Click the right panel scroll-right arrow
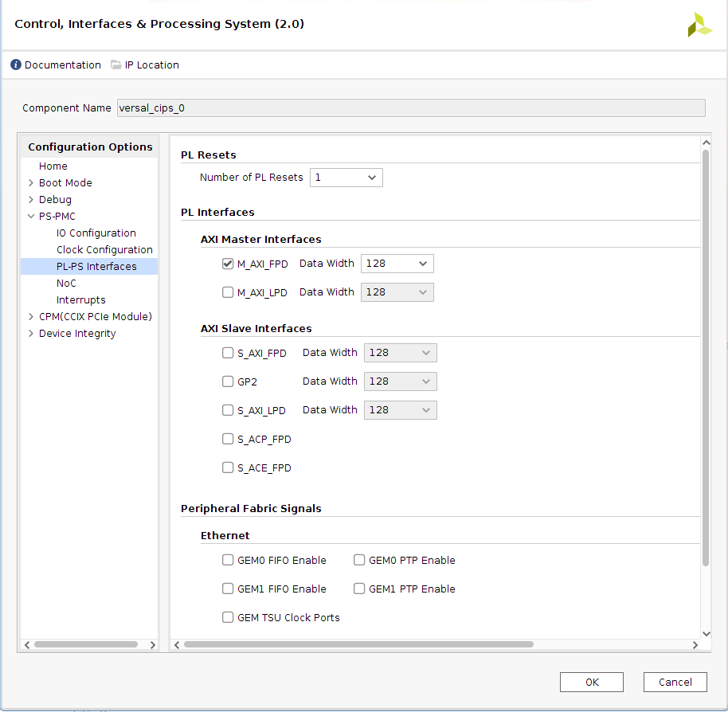 coord(695,644)
